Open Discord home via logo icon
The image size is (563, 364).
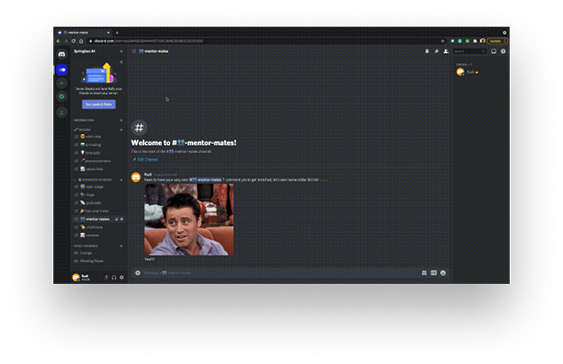click(62, 54)
